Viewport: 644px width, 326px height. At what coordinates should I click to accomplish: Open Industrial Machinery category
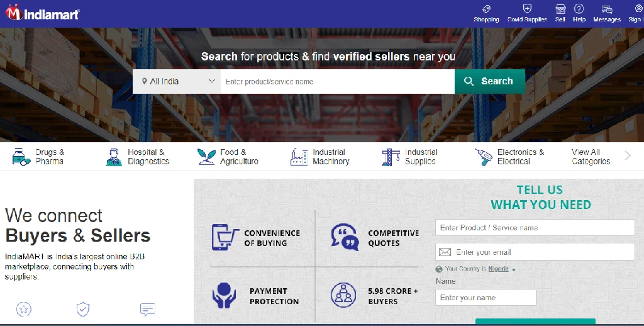click(320, 157)
